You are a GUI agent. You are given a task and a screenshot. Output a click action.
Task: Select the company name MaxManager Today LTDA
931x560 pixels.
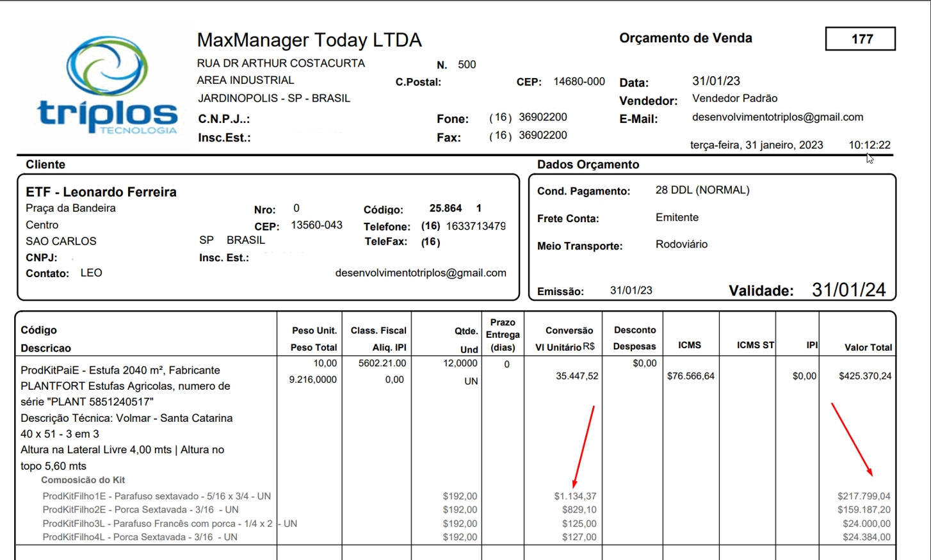point(309,40)
